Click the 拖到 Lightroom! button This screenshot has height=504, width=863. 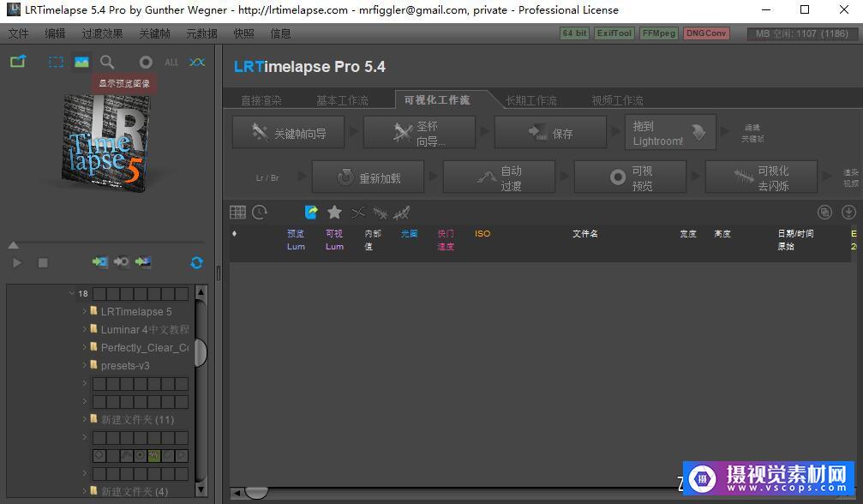click(670, 132)
